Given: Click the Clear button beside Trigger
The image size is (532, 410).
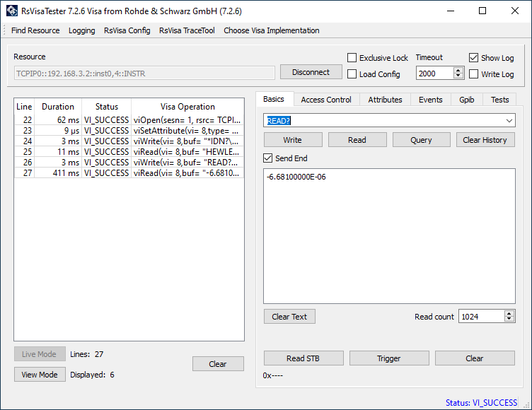Looking at the screenshot, I should (x=475, y=358).
